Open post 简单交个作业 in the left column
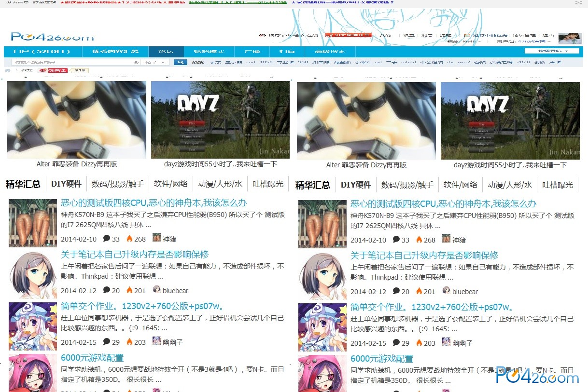 pyautogui.click(x=143, y=306)
